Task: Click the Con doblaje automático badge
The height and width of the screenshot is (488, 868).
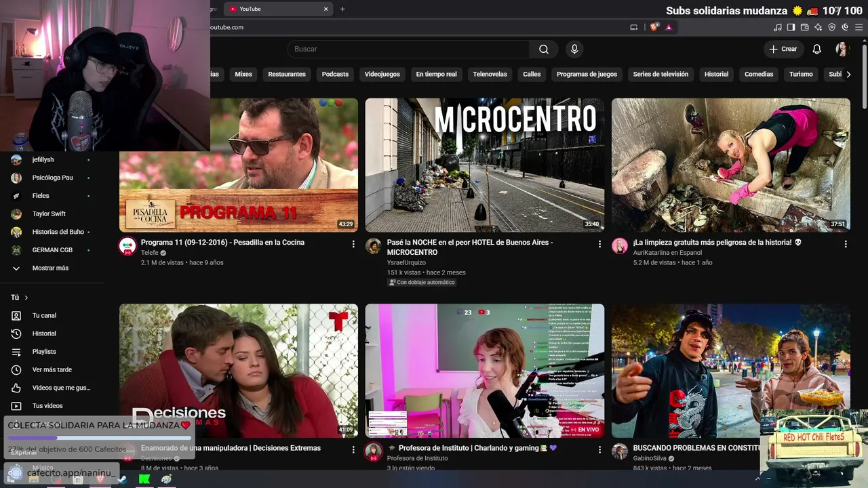Action: point(422,282)
